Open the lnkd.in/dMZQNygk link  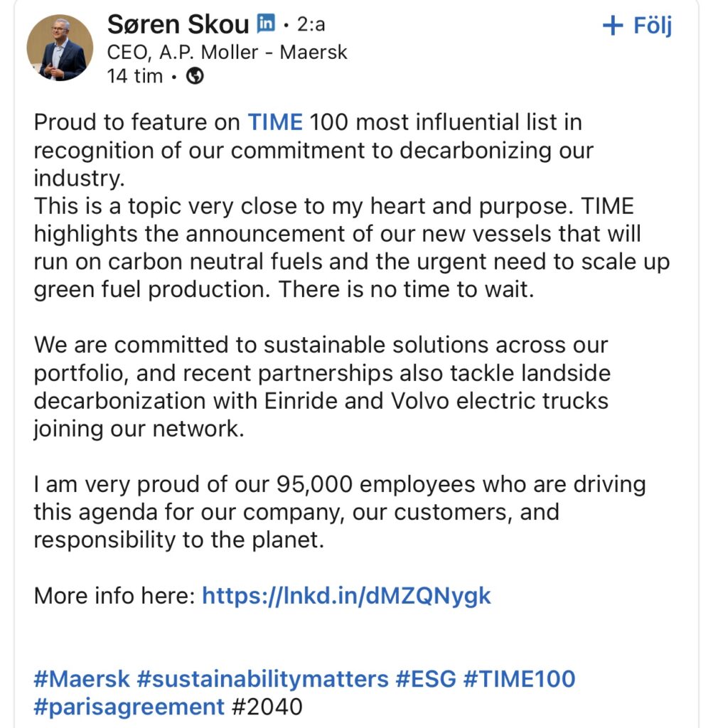(x=346, y=596)
